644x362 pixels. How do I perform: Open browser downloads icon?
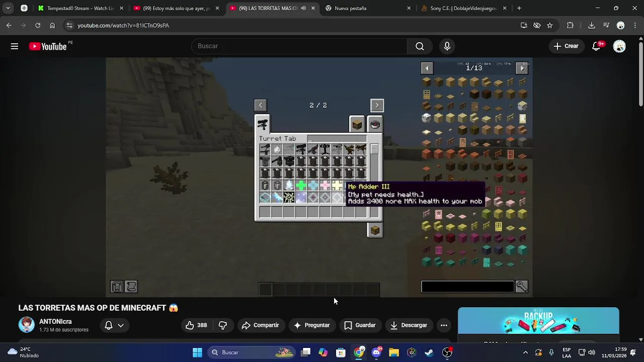(x=592, y=25)
